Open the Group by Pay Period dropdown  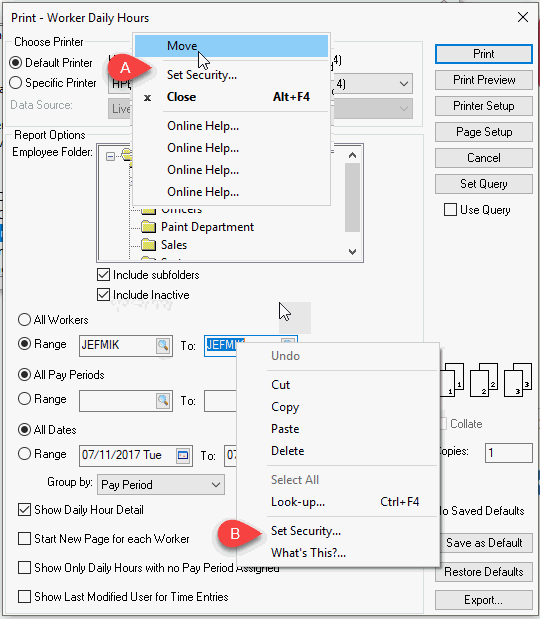[x=161, y=484]
